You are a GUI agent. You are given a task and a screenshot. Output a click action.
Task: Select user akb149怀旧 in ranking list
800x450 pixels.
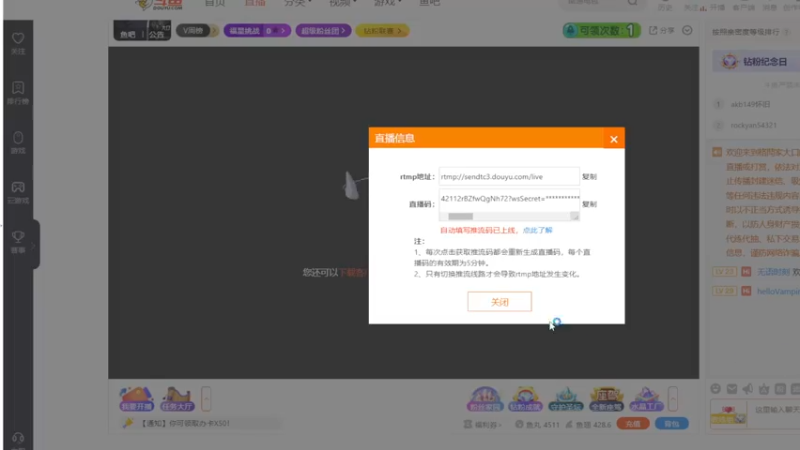[750, 104]
